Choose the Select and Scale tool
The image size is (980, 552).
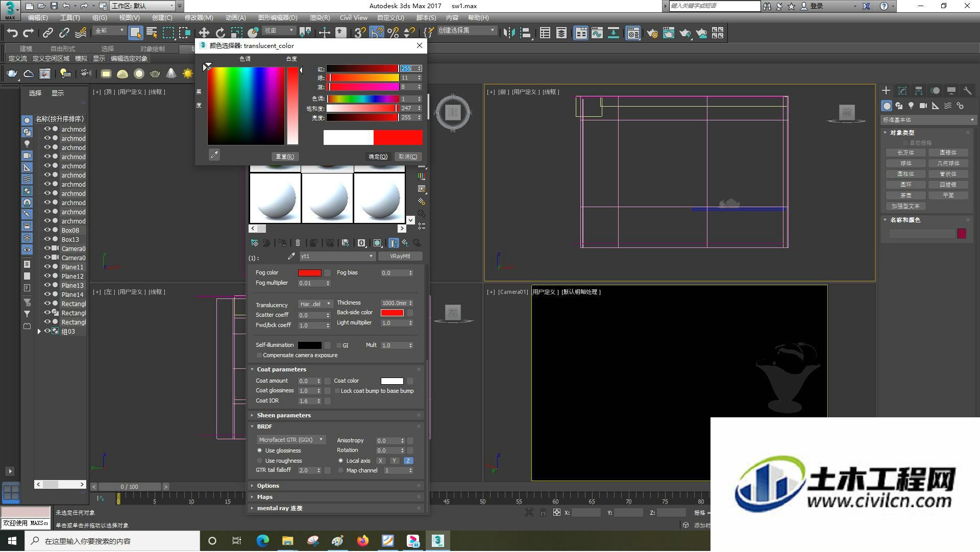coord(236,33)
